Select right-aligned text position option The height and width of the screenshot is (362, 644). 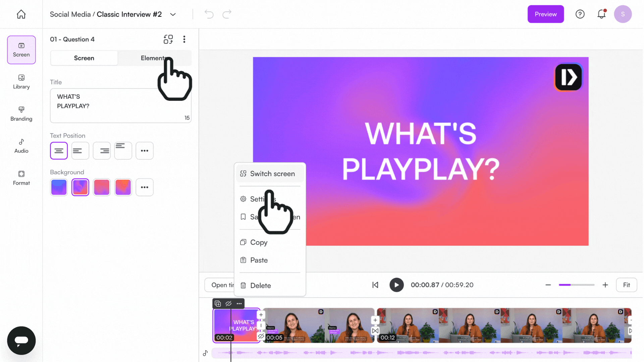pos(102,151)
